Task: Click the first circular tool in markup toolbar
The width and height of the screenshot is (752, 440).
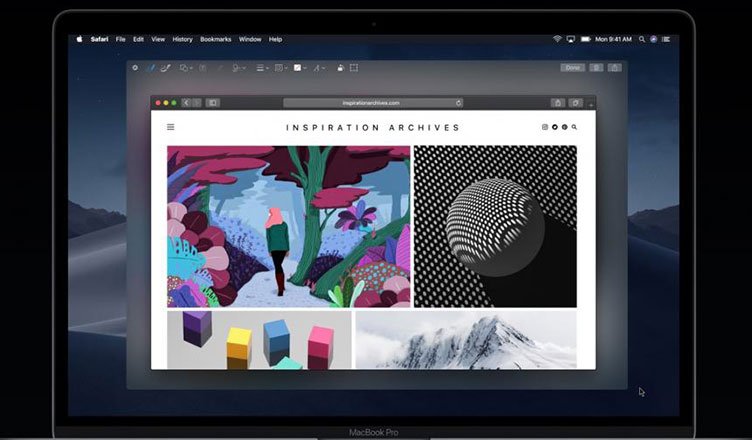Action: [x=135, y=68]
